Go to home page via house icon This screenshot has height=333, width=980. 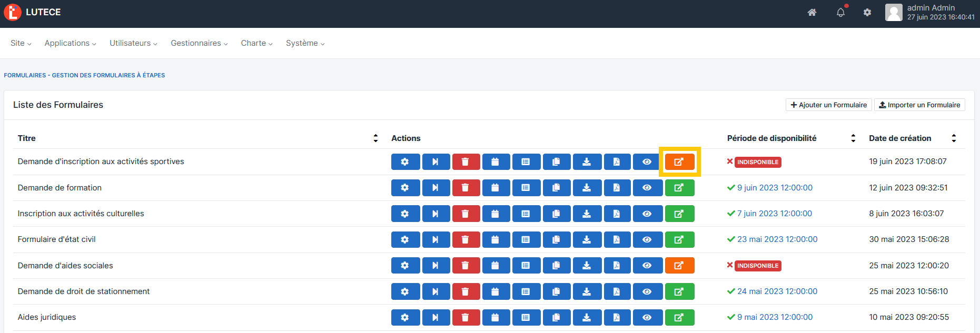tap(812, 13)
